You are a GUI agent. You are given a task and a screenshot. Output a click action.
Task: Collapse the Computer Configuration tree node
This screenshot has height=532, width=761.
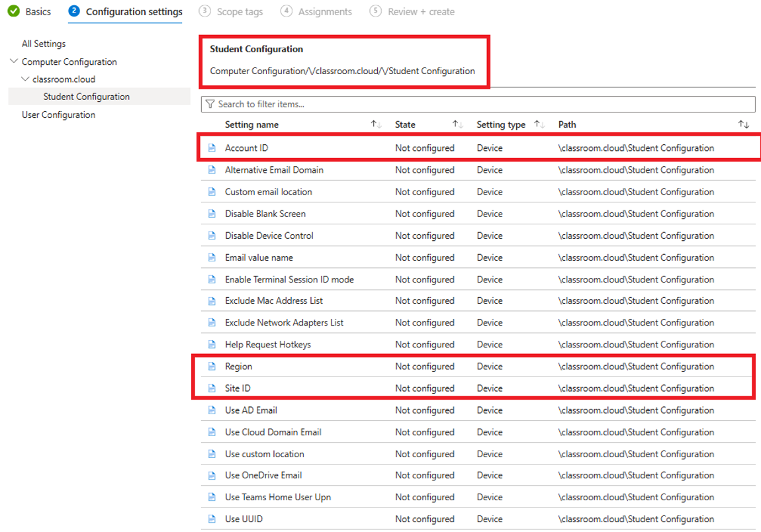[x=14, y=61]
